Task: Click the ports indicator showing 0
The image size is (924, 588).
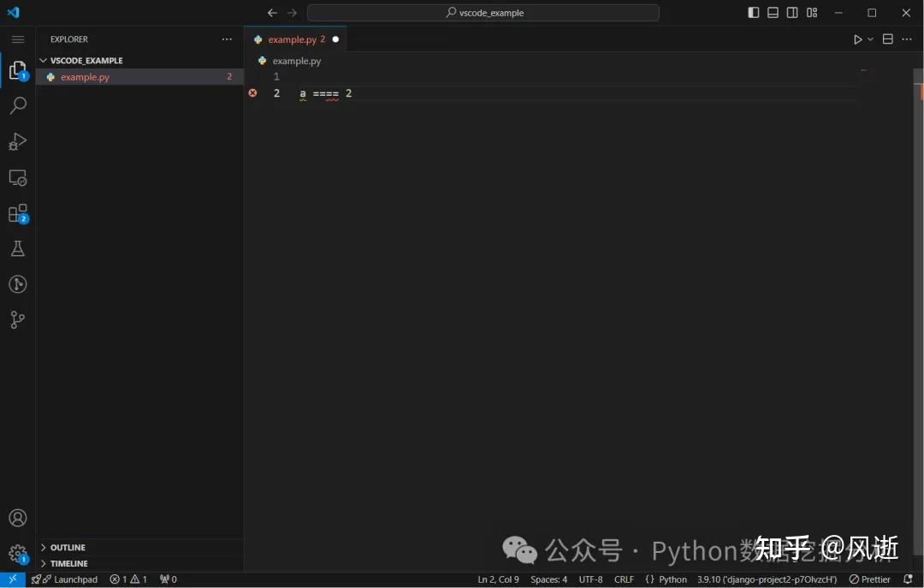Action: pyautogui.click(x=168, y=579)
